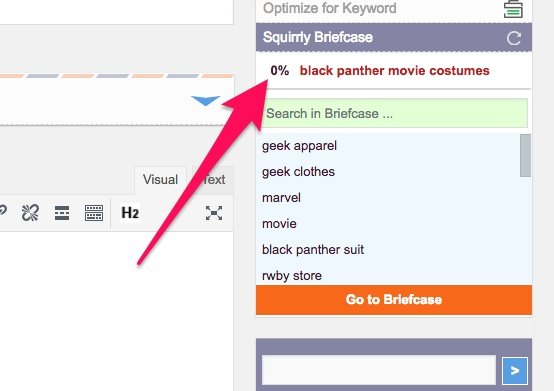Apply H2 heading formatting
The image size is (554, 391).
click(130, 213)
